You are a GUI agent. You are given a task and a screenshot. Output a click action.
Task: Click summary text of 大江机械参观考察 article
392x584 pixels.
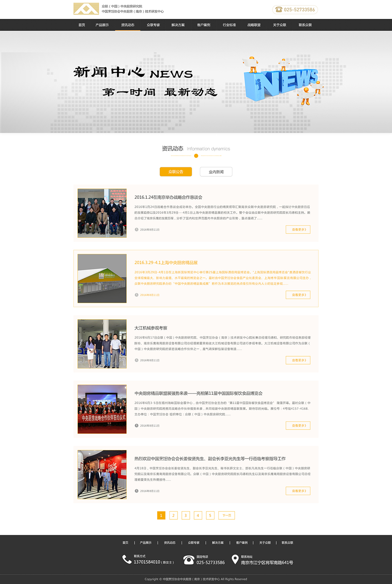click(x=223, y=343)
